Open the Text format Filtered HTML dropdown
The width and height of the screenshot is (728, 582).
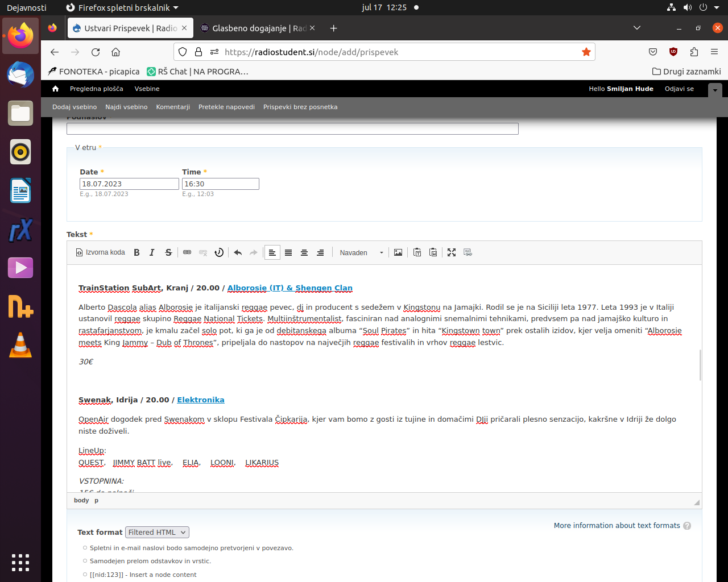[x=157, y=532]
